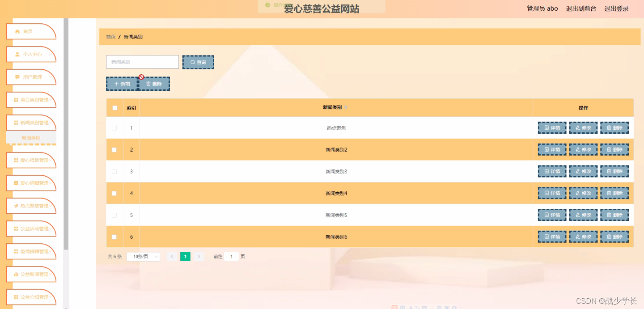644x309 pixels.
Task: Expand the 公益新闻管理 menu chevron
Action: tap(50, 275)
